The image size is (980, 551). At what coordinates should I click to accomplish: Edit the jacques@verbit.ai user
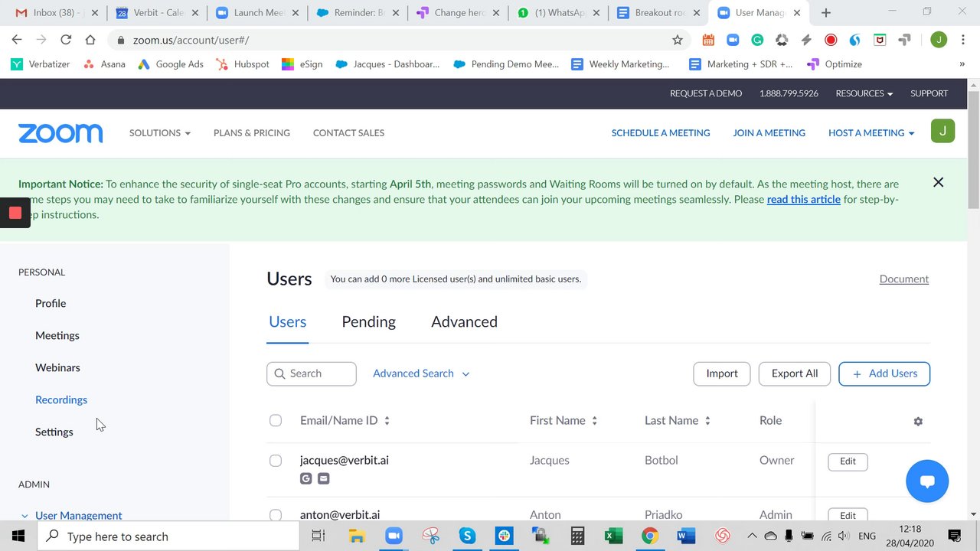pyautogui.click(x=848, y=461)
